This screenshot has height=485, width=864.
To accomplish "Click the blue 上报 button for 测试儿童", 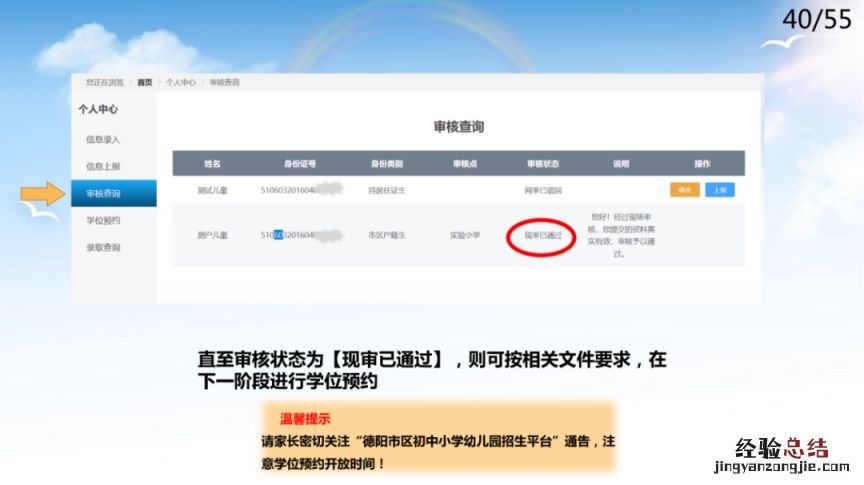I will (x=720, y=190).
